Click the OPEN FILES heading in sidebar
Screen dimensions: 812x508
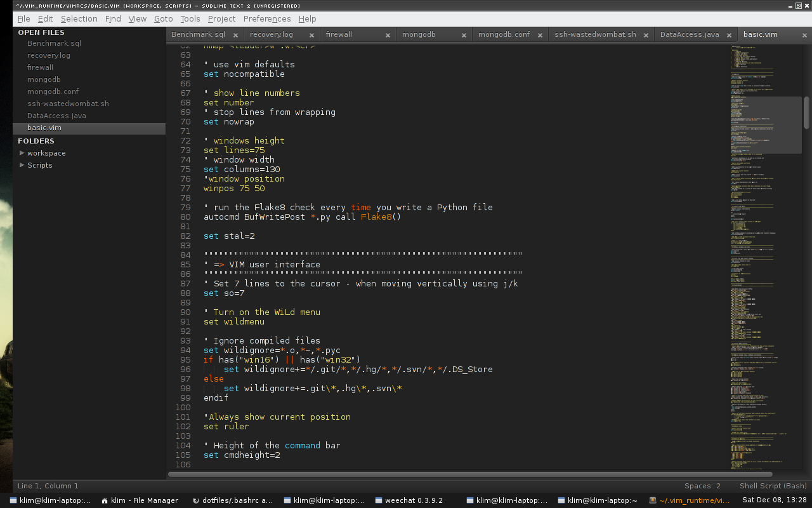(x=41, y=32)
